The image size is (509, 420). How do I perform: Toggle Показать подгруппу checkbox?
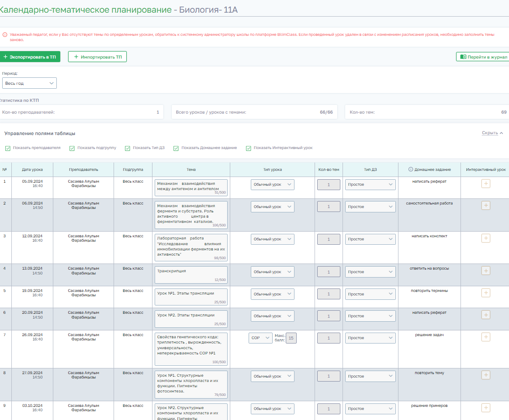[x=72, y=148]
